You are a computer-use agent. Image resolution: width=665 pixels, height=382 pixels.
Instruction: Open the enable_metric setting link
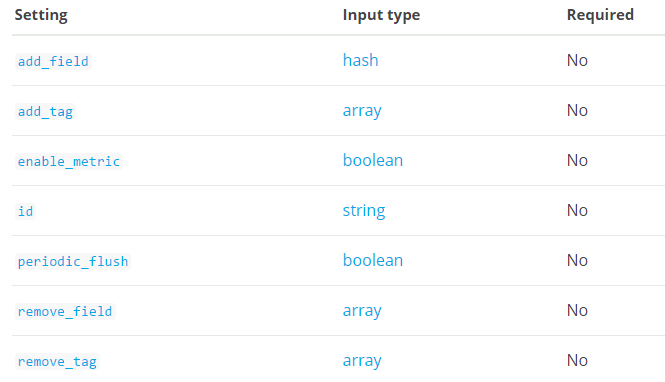pos(69,162)
